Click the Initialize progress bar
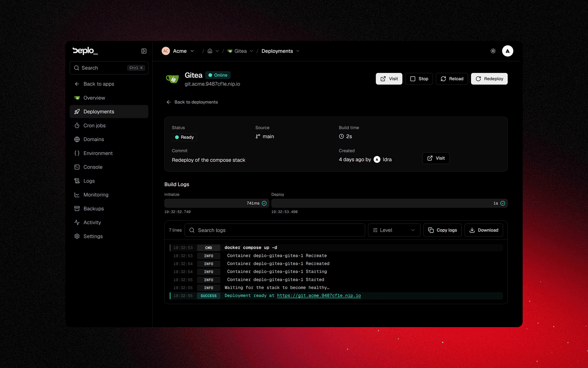588x368 pixels. coord(217,203)
